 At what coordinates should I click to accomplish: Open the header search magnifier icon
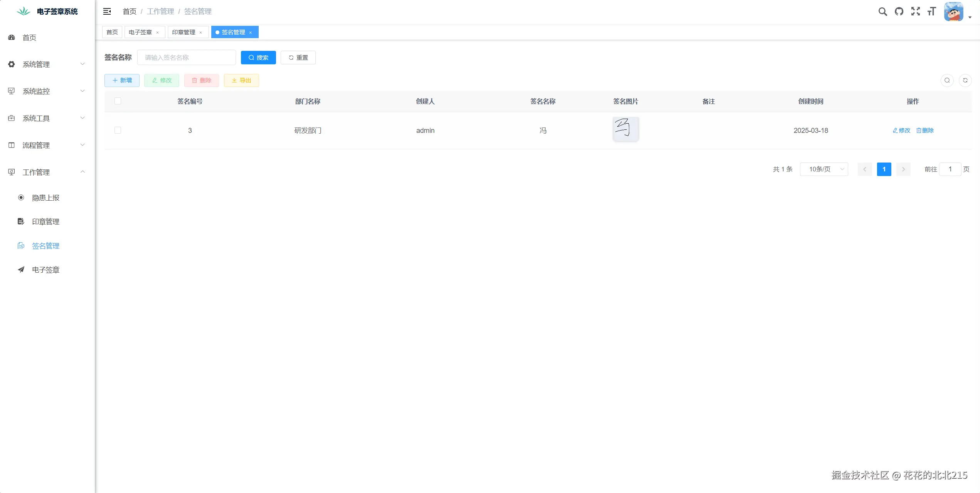pos(882,12)
